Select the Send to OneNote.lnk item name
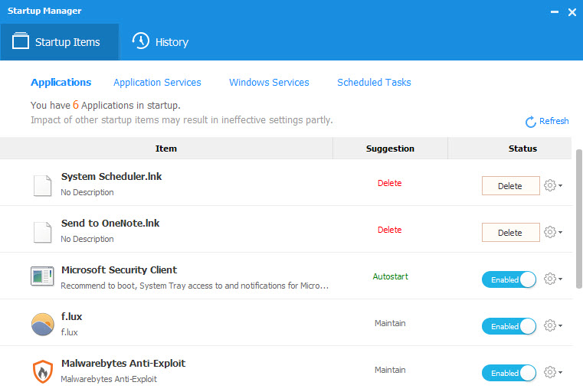Image resolution: width=583 pixels, height=392 pixels. pos(110,224)
